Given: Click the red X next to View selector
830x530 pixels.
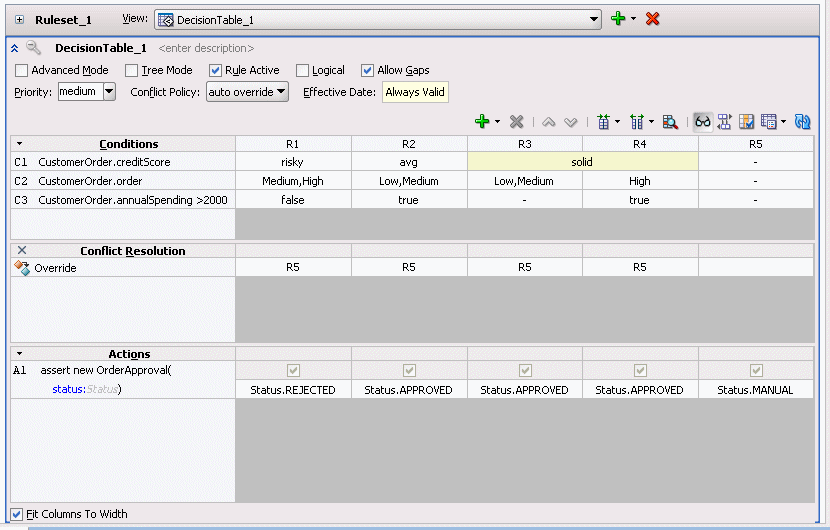Looking at the screenshot, I should click(653, 19).
